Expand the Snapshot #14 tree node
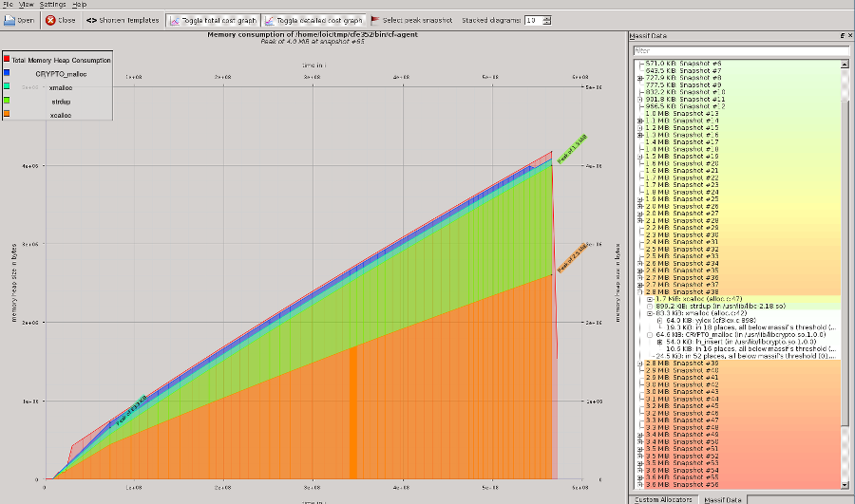The height and width of the screenshot is (504, 855). 639,121
